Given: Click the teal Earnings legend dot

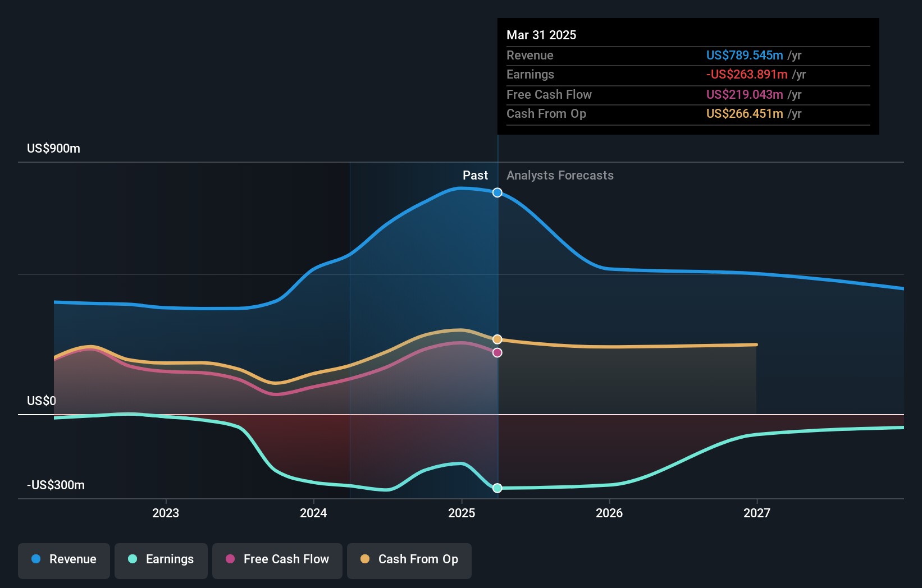Looking at the screenshot, I should click(x=133, y=559).
